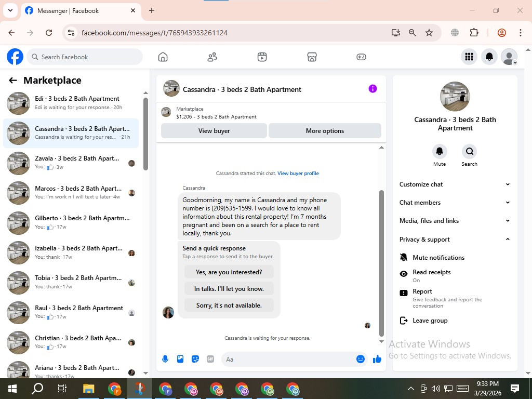
Task: Go to the Home feed icon
Action: [x=163, y=57]
